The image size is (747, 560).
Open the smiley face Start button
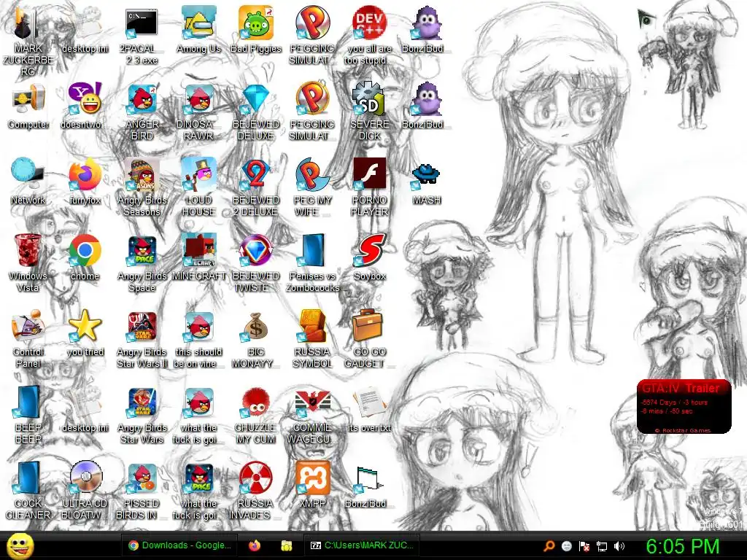20,545
